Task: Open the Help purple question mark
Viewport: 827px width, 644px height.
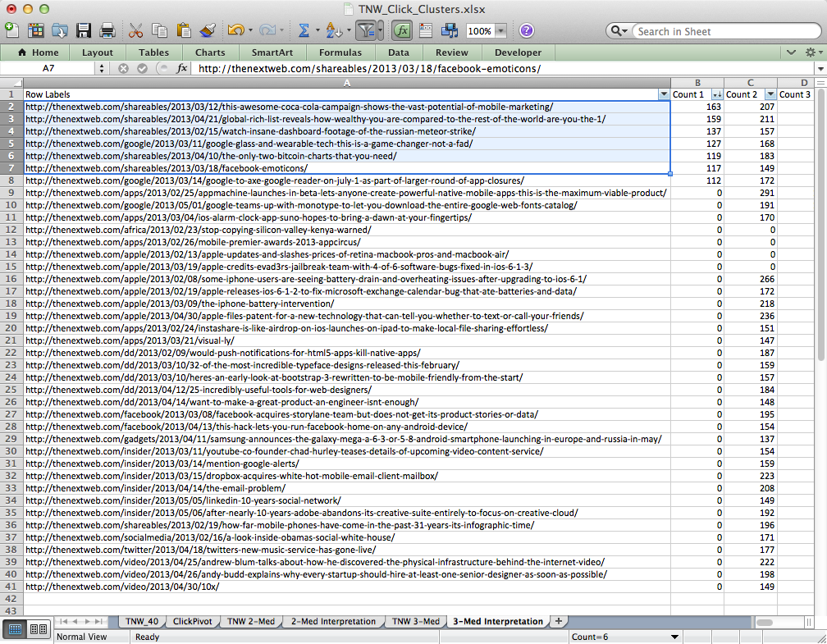Action: click(526, 30)
